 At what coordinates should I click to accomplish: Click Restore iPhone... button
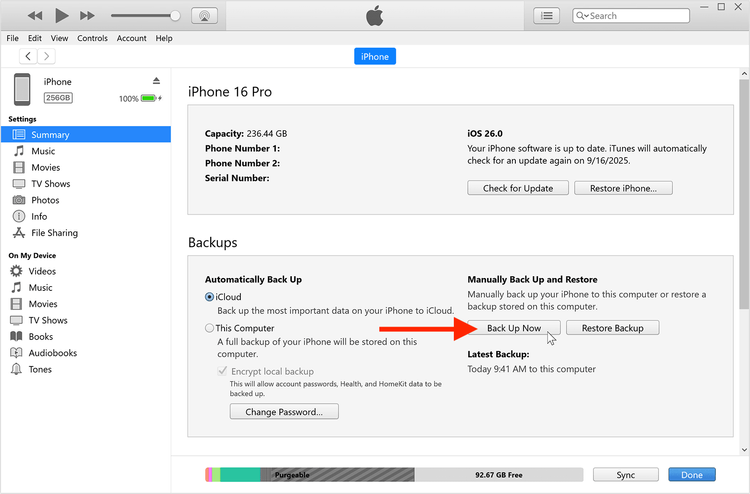tap(623, 188)
